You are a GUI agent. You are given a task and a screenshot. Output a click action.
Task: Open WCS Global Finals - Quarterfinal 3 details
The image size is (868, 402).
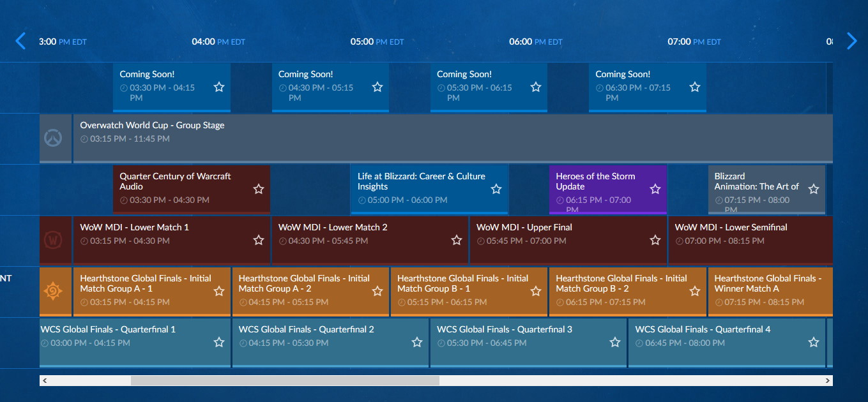[x=505, y=330]
